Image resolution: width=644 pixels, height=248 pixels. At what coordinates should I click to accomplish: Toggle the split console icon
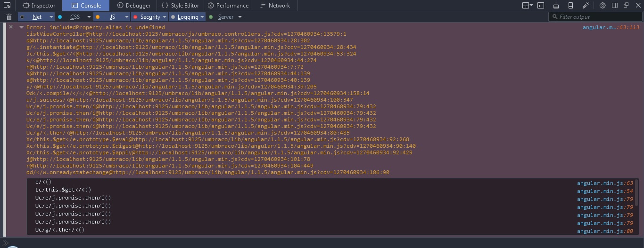(541, 6)
